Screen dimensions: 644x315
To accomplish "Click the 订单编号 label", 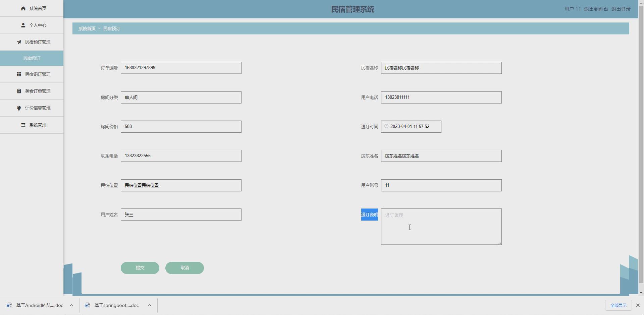I will click(x=109, y=68).
